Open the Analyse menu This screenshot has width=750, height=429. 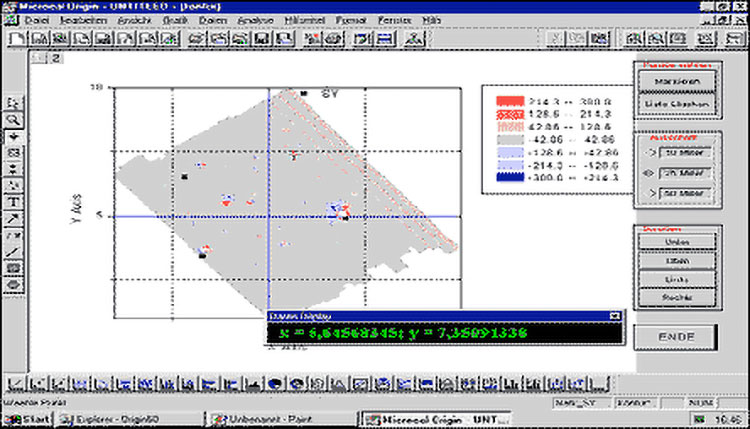255,20
